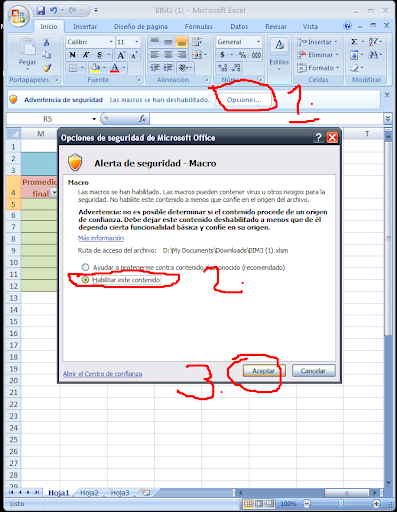Click the AutoSum sigma icon

click(354, 42)
